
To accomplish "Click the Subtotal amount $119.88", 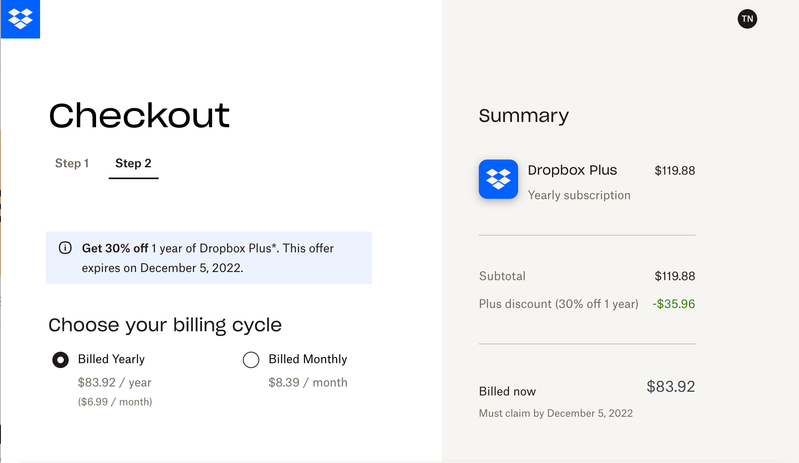I will 674,276.
